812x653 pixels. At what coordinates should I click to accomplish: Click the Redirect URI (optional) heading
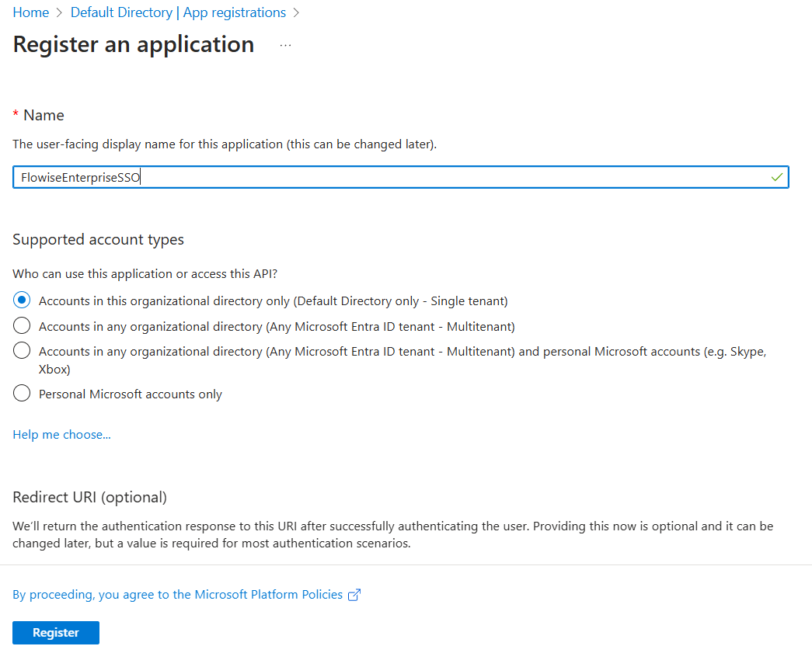point(89,497)
